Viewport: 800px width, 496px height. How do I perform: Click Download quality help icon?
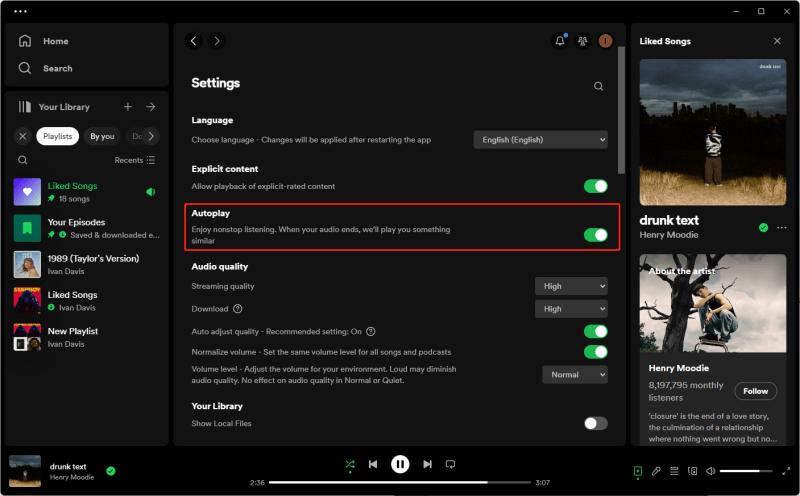tap(238, 309)
